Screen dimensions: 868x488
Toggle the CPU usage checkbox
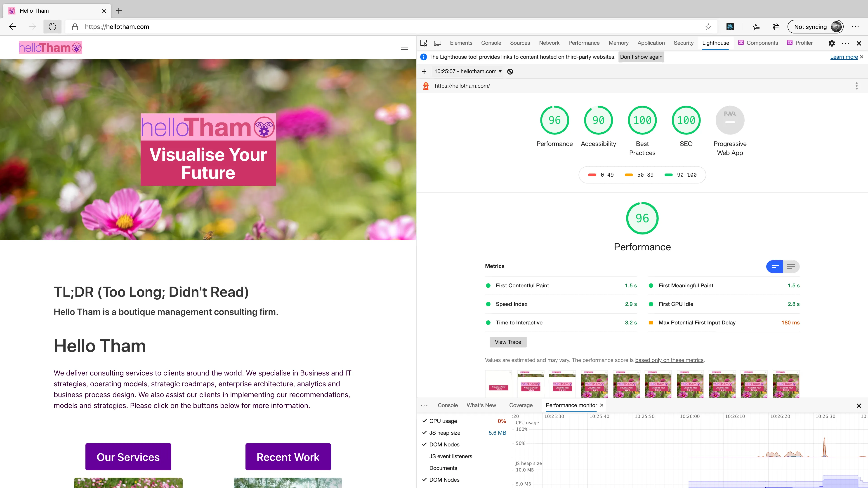425,421
